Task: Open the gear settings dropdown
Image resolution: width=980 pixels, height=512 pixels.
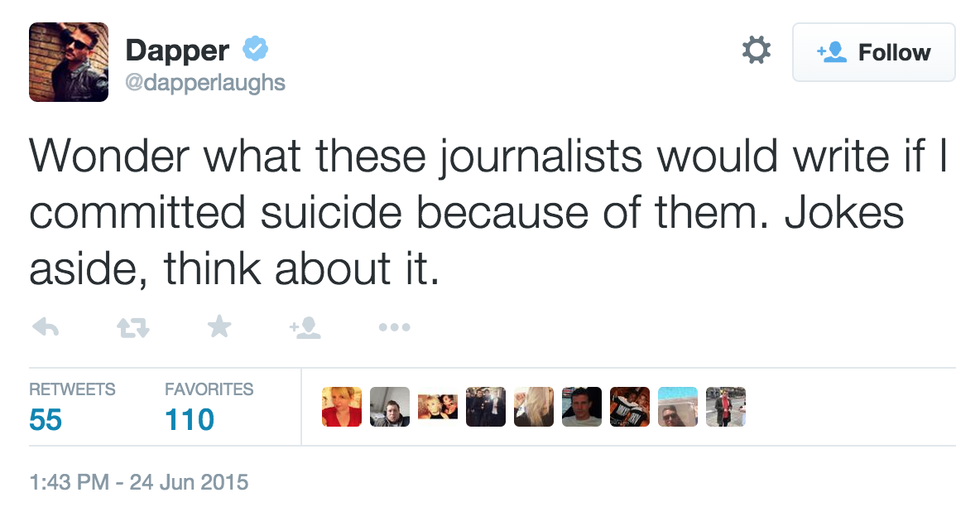Action: click(x=757, y=50)
